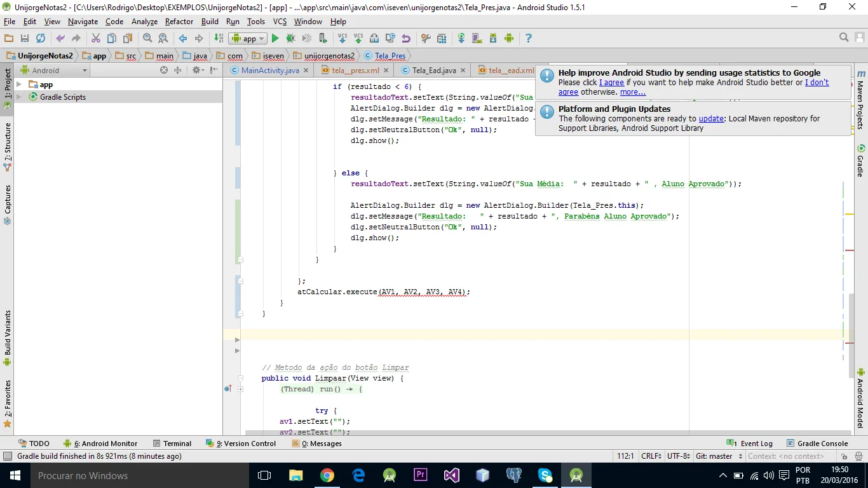The image size is (868, 488).
Task: Open the Help question mark icon
Action: pos(528,39)
